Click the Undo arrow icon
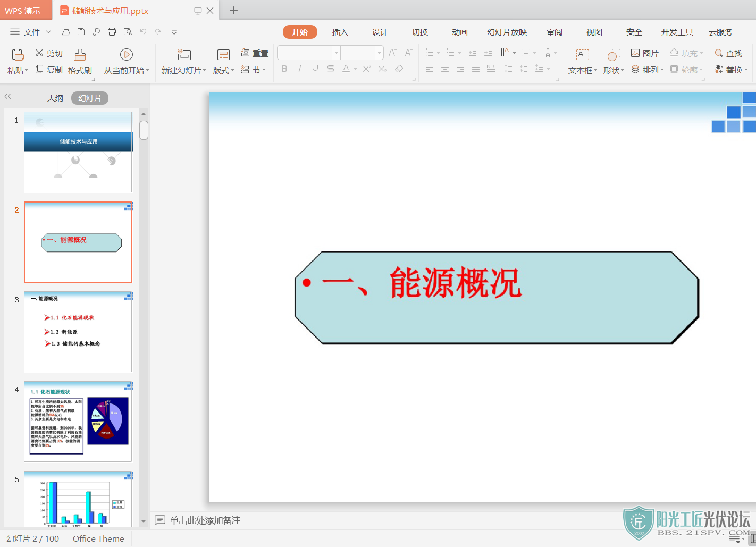Image resolution: width=756 pixels, height=547 pixels. pos(143,32)
